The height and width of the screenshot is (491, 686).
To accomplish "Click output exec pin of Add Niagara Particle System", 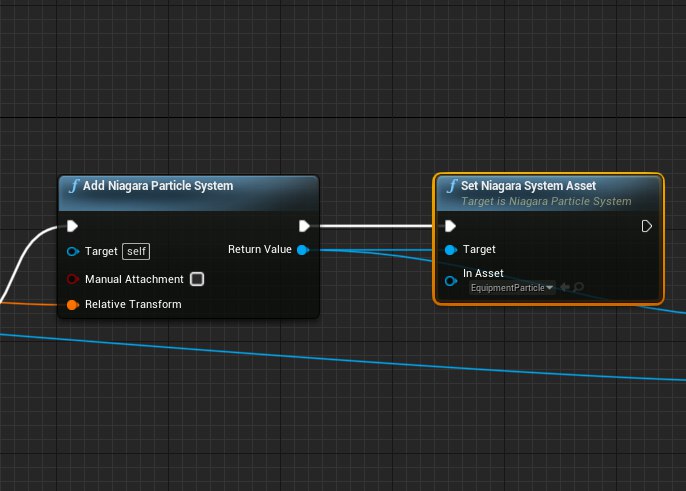I will coord(304,226).
